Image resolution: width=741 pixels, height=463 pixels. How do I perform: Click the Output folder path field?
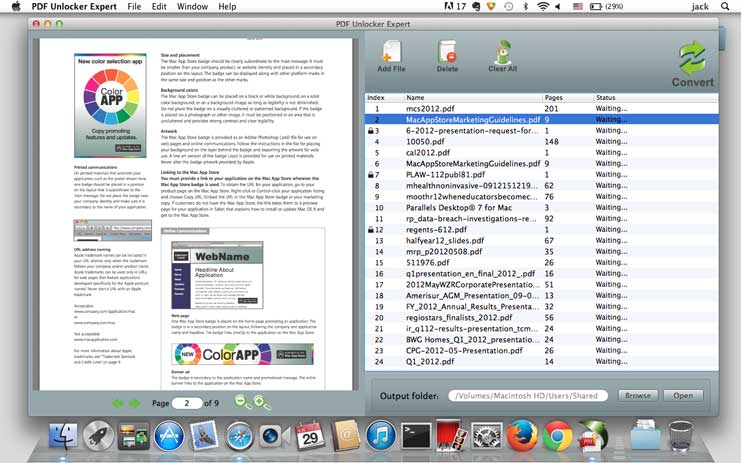pyautogui.click(x=528, y=395)
